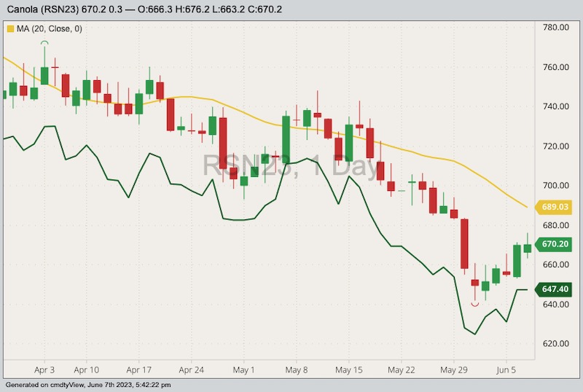Click the 620.00 price axis label

(x=555, y=344)
